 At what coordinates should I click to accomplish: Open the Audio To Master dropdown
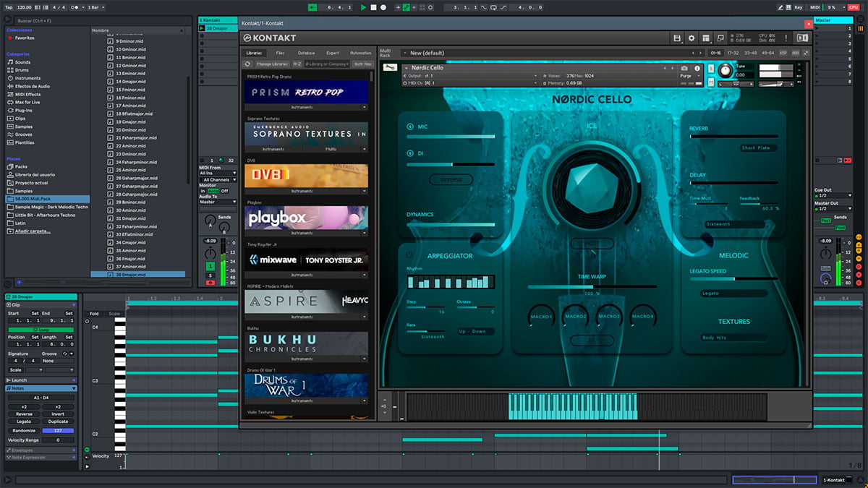[x=218, y=202]
